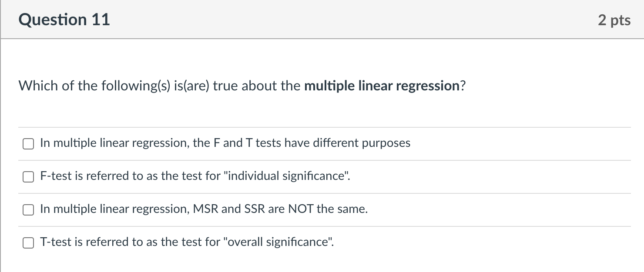Tick the F-test individual significance checkbox
644x272 pixels.
(x=29, y=177)
